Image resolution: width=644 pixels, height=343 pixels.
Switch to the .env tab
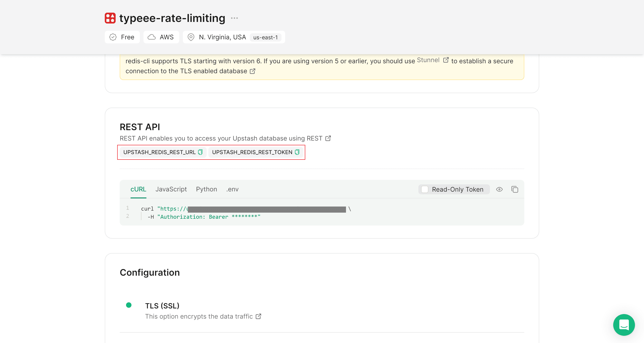click(232, 189)
